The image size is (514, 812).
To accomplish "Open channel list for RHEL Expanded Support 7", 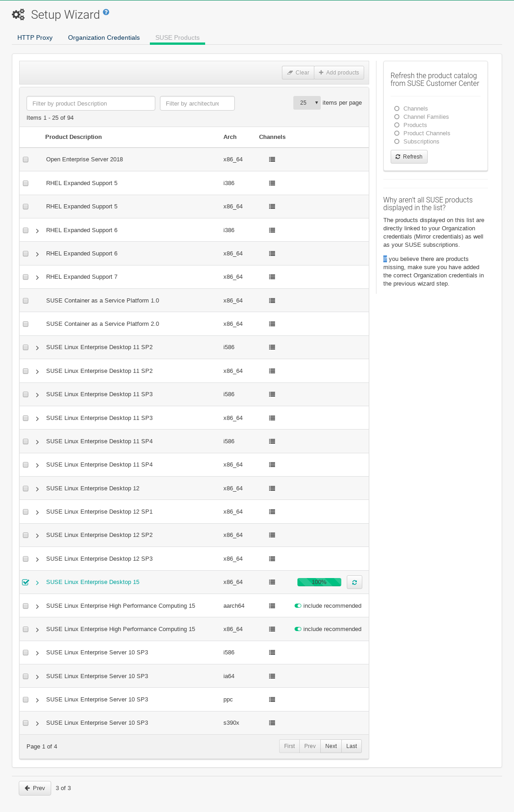I will pyautogui.click(x=272, y=276).
